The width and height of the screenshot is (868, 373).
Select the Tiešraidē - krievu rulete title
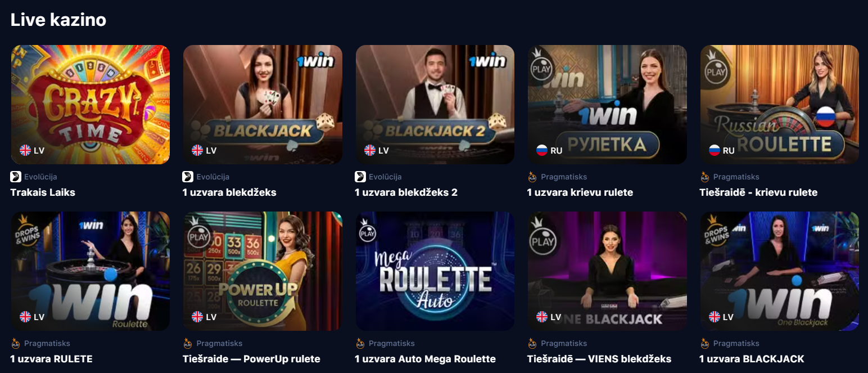[758, 192]
